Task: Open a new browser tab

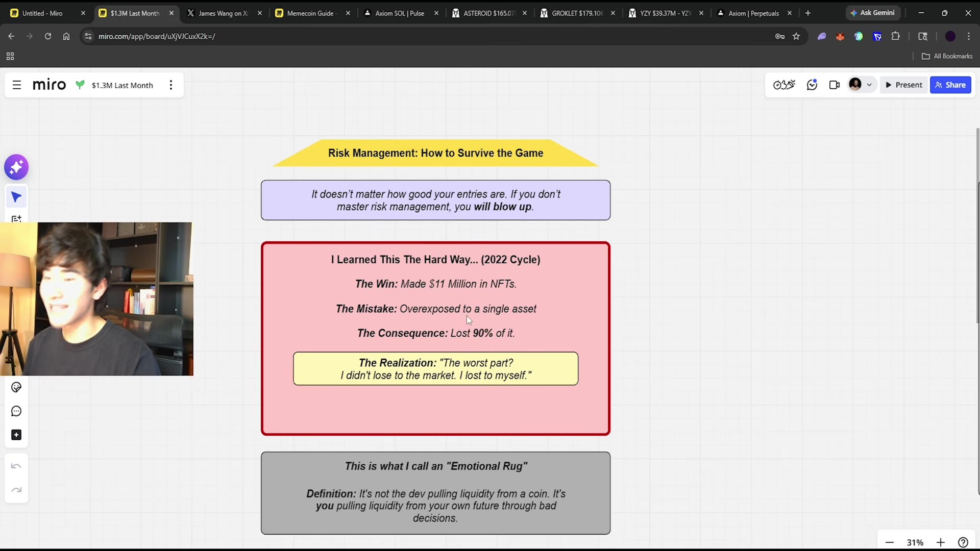Action: pos(808,13)
